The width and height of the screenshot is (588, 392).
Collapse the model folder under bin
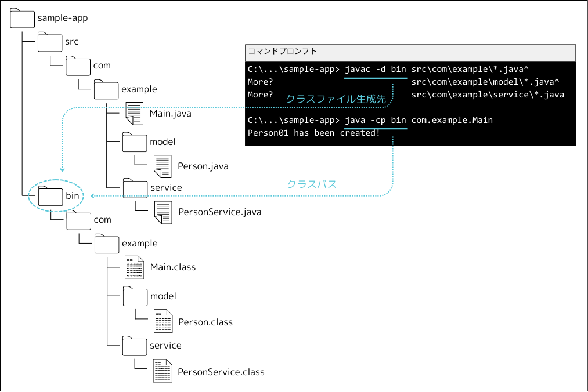pos(135,296)
